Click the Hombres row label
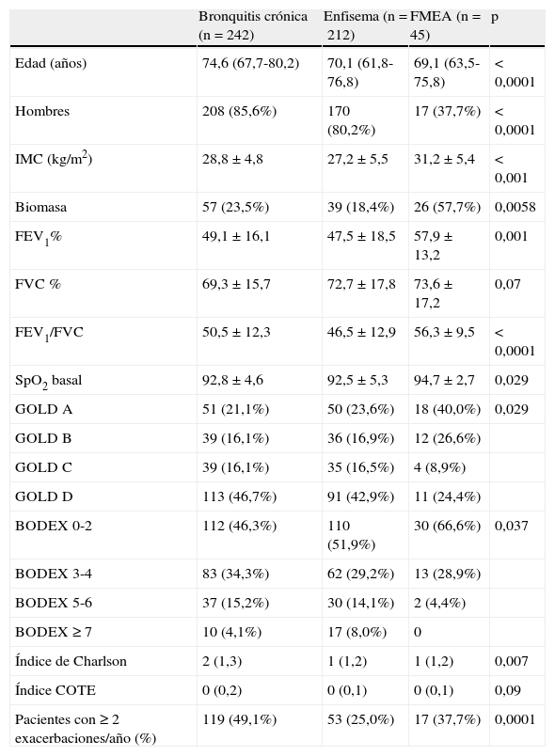This screenshot has height=756, width=555. [x=42, y=111]
